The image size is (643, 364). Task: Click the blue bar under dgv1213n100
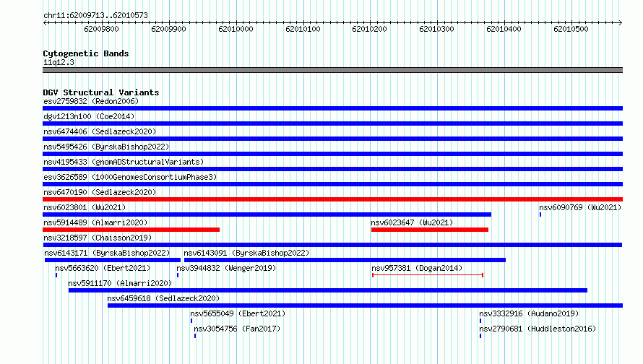[x=332, y=123]
